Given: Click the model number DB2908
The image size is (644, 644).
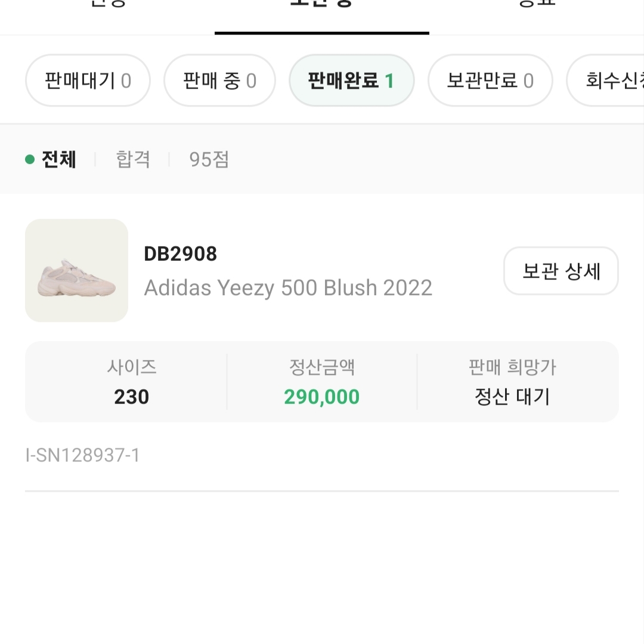Looking at the screenshot, I should [x=181, y=254].
